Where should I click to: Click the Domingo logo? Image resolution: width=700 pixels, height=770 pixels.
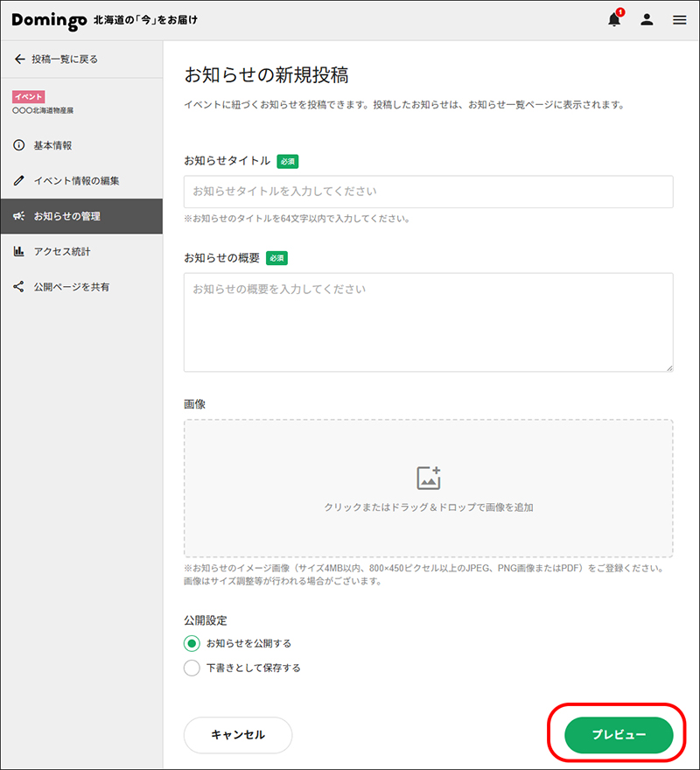coord(49,21)
